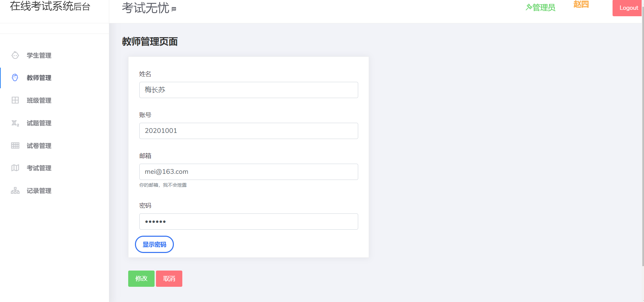Image resolution: width=644 pixels, height=302 pixels.
Task: Click the 考试管理 map icon
Action: pos(15,168)
